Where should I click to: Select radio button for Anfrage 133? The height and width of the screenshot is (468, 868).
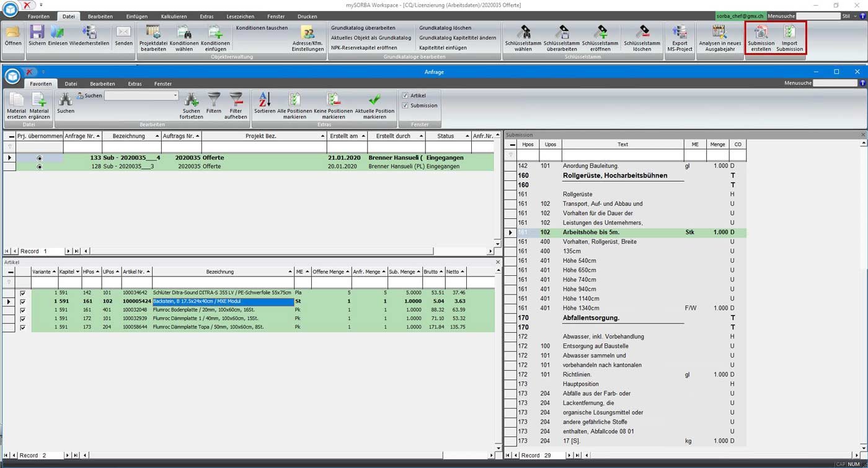click(40, 158)
